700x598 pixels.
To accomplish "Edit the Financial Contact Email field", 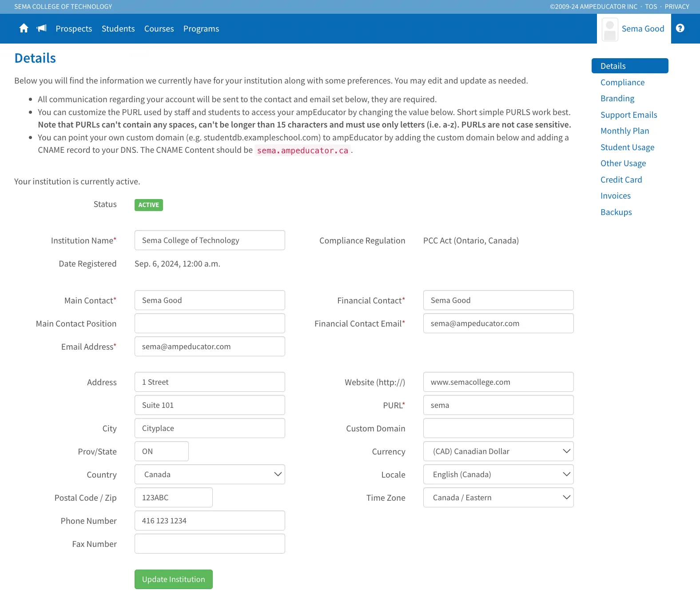I will coord(498,323).
